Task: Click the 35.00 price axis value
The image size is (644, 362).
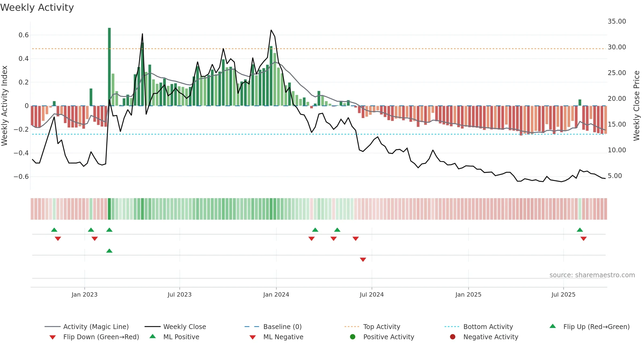Action: click(x=617, y=21)
